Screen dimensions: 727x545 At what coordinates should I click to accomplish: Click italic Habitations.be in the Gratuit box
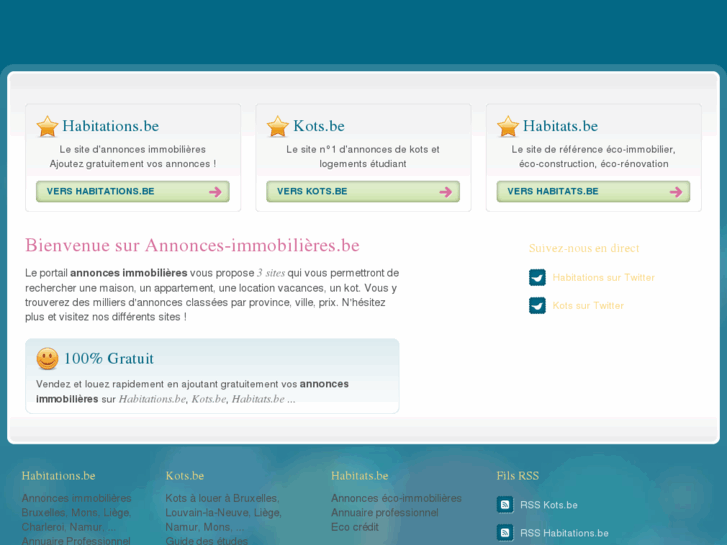(x=153, y=399)
